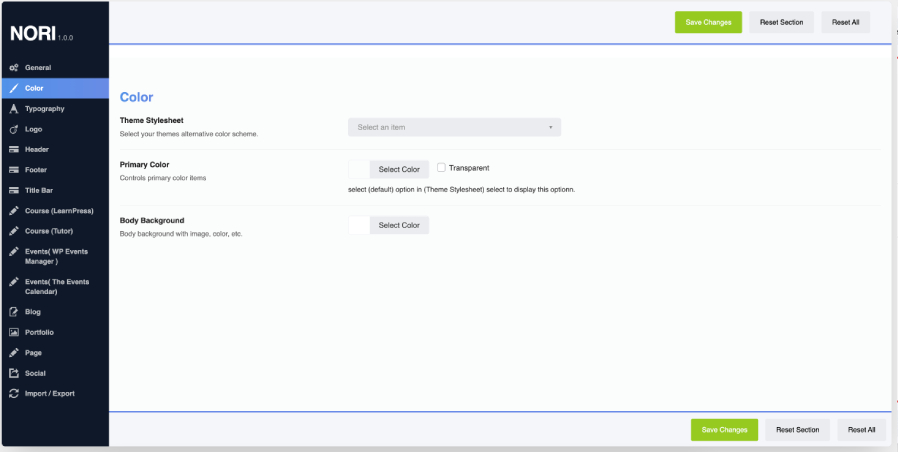This screenshot has width=898, height=452.
Task: Open the Portfolio image icon
Action: point(14,332)
